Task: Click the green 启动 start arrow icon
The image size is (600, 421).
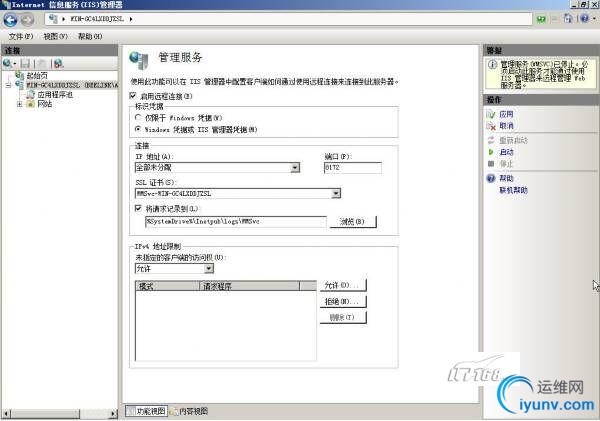Action: click(491, 152)
